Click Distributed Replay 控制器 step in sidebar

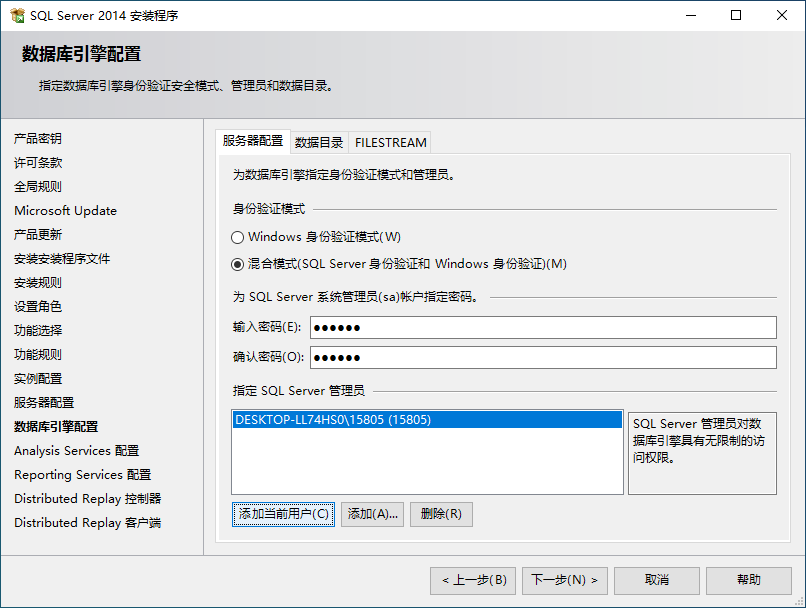click(88, 499)
